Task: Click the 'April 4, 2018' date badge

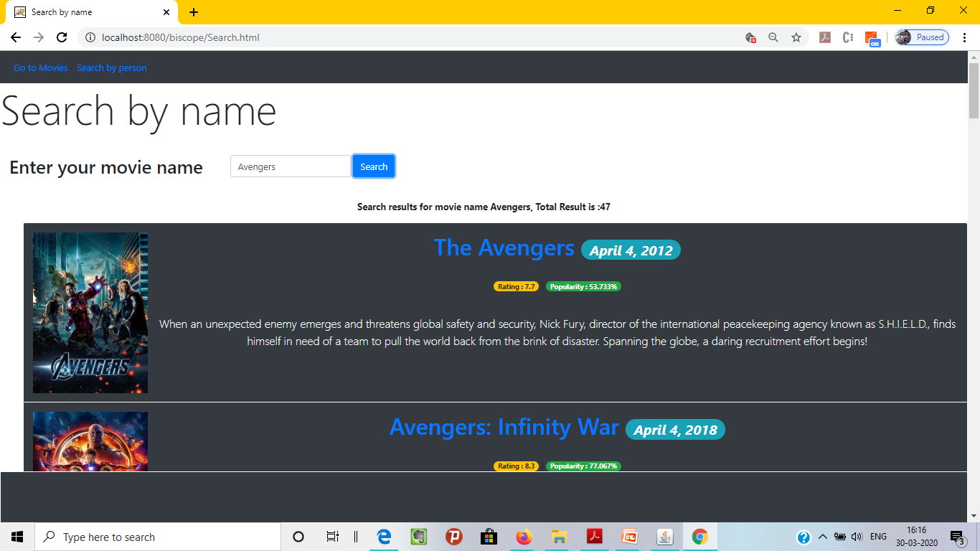Action: tap(676, 430)
